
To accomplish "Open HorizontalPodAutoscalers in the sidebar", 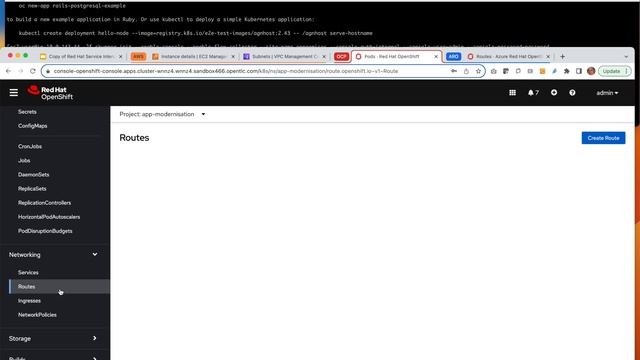I will click(49, 217).
